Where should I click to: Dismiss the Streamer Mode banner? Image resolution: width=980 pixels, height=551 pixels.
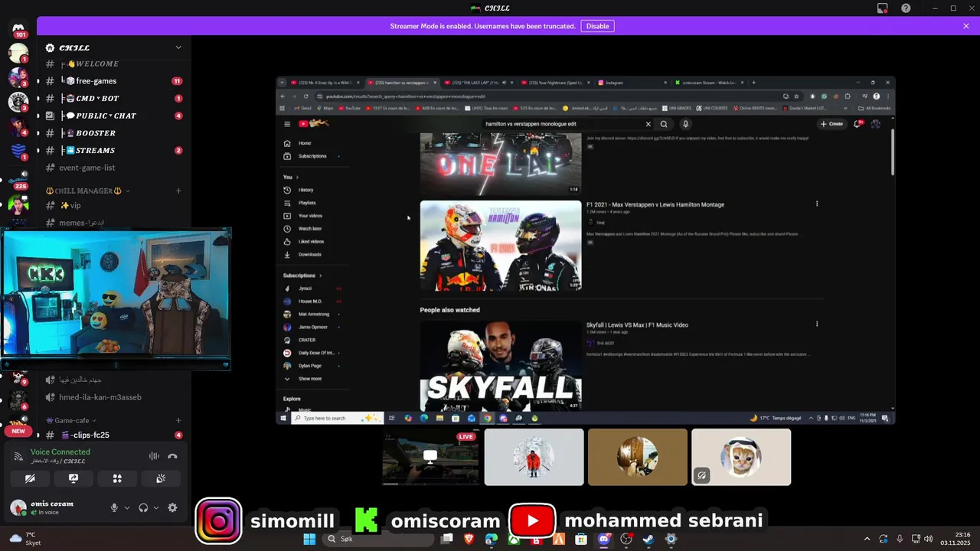[966, 26]
